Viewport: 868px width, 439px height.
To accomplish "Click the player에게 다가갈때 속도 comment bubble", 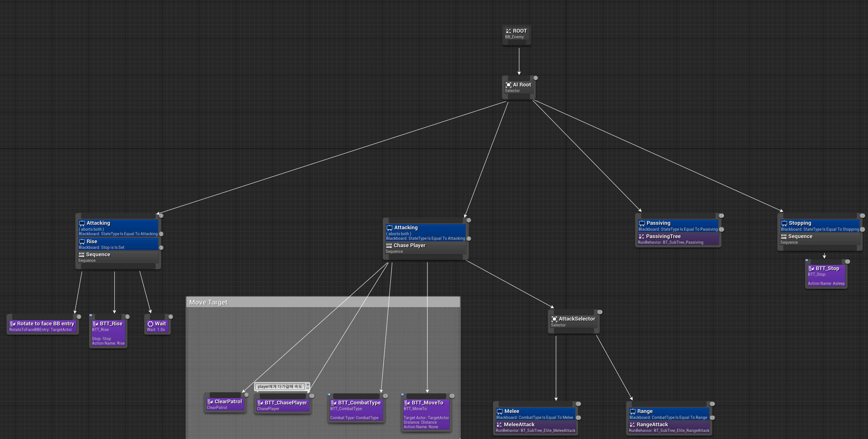I will coord(280,386).
